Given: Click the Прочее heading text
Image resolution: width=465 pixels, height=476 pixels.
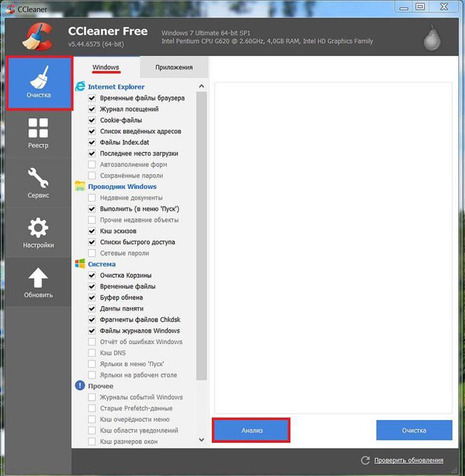Looking at the screenshot, I should point(101,386).
